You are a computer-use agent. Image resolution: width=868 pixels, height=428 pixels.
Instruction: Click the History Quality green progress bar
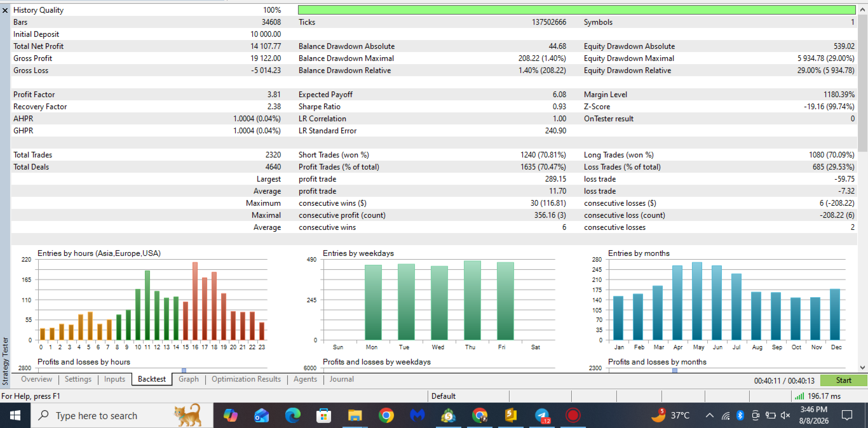tap(577, 10)
